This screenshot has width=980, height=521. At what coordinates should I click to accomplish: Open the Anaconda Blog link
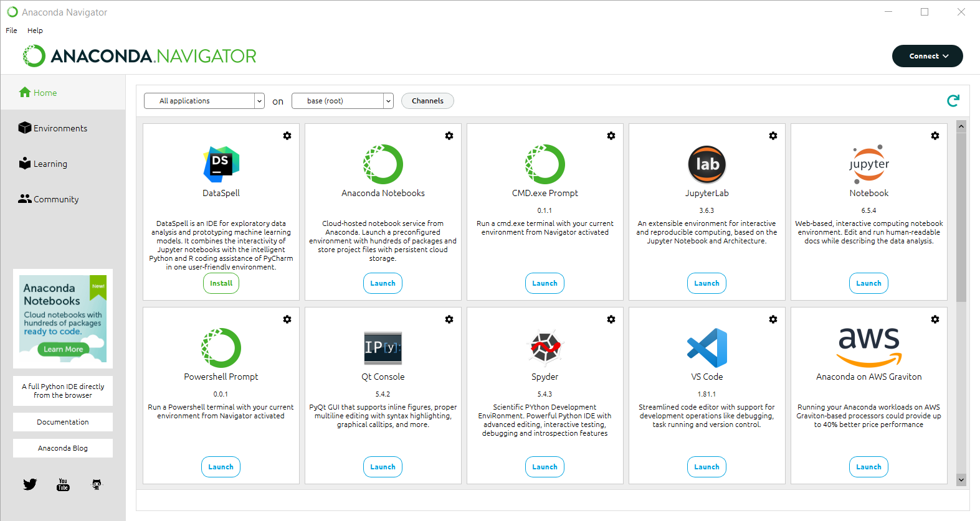63,448
